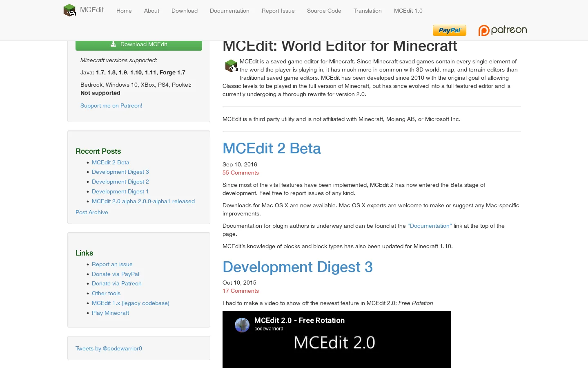
Task: Open the Development Digest 1 sidebar link
Action: 120,191
